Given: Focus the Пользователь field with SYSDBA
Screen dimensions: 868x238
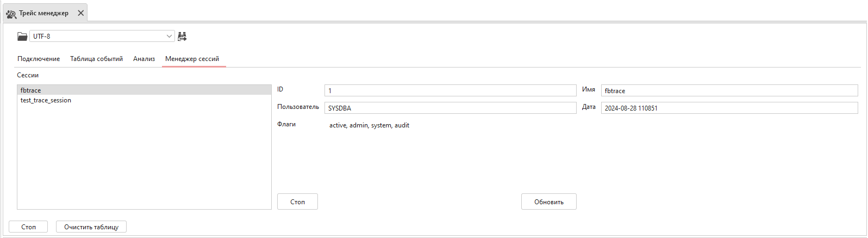Looking at the screenshot, I should pyautogui.click(x=450, y=108).
